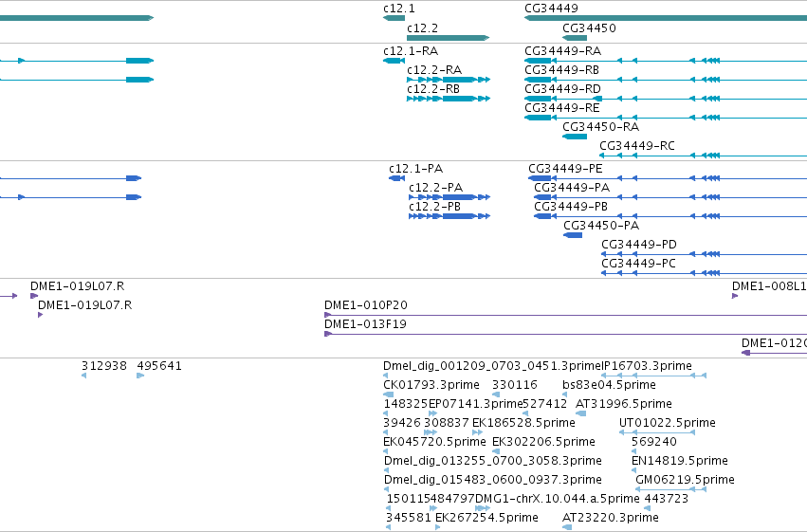The width and height of the screenshot is (807, 532).
Task: Select transcript CG34449-RB
Action: (561, 70)
